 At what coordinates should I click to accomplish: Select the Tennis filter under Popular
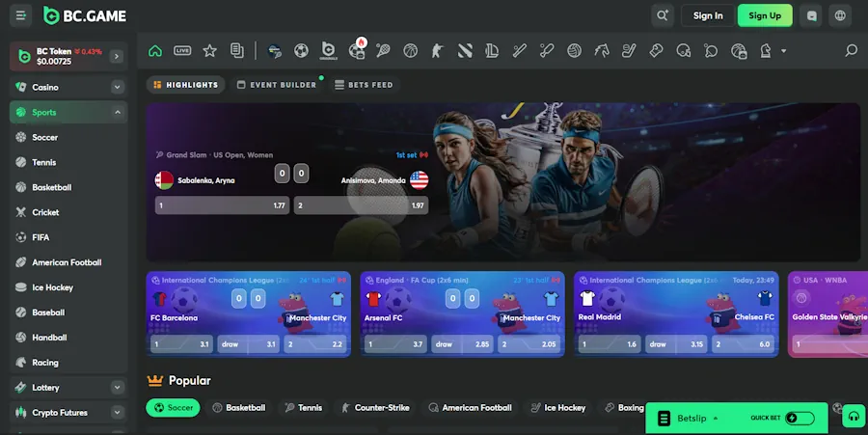click(x=304, y=407)
